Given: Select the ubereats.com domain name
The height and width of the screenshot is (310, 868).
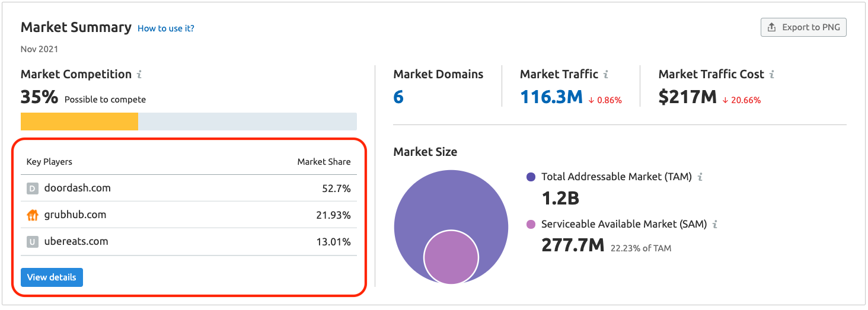Looking at the screenshot, I should coord(76,241).
